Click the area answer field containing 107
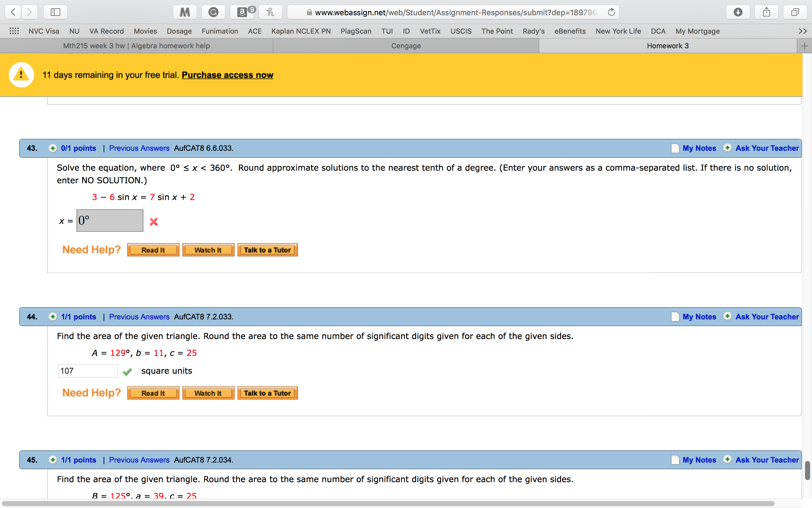 88,371
